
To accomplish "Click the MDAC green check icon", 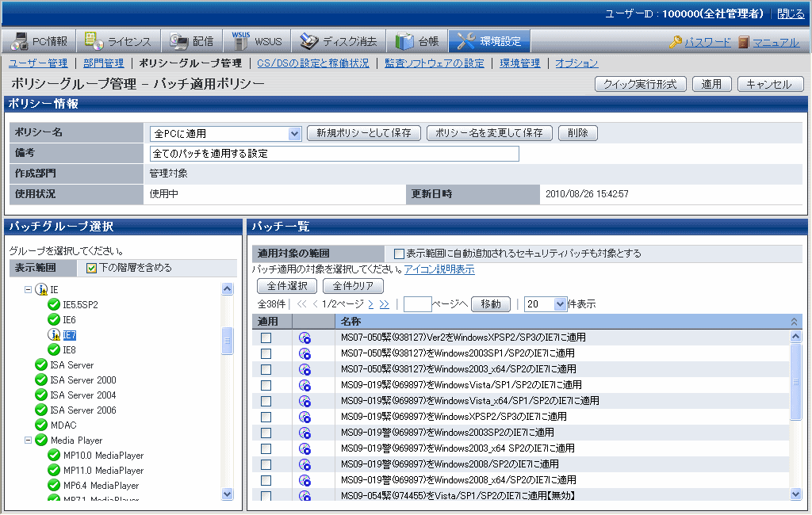I will (41, 425).
